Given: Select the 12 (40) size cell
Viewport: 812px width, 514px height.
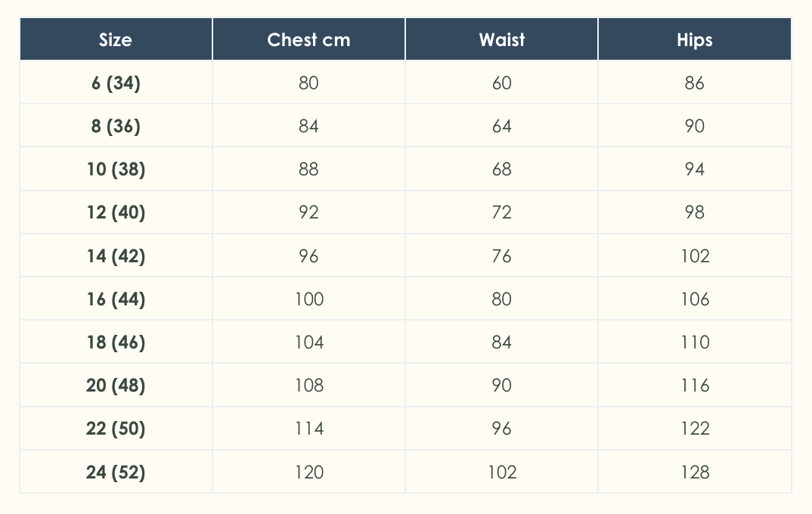Looking at the screenshot, I should (116, 212).
